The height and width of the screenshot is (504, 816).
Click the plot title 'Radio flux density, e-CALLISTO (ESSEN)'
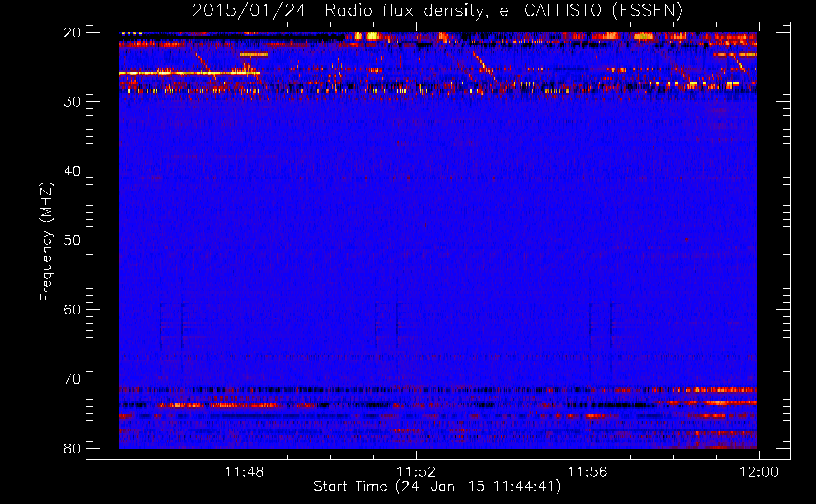pyautogui.click(x=503, y=10)
